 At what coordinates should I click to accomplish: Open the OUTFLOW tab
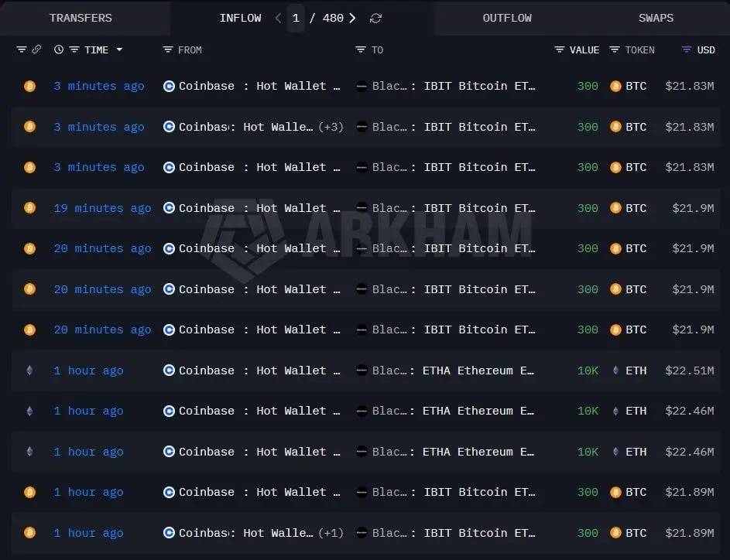point(507,18)
